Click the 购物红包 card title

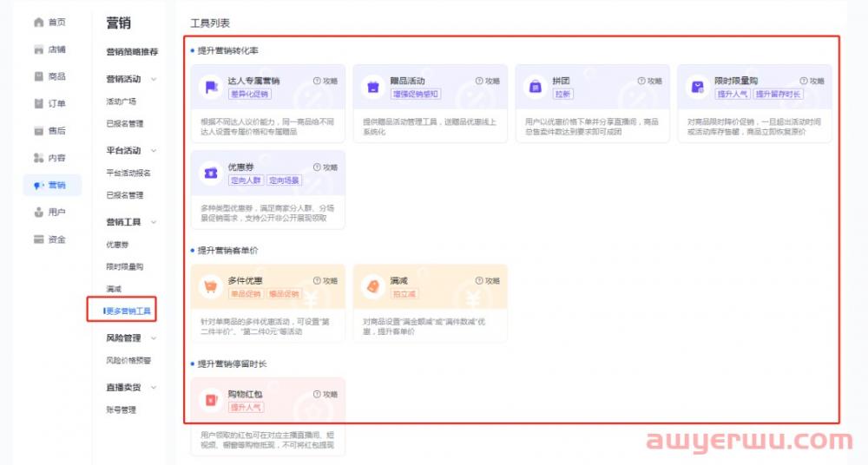[x=246, y=394]
